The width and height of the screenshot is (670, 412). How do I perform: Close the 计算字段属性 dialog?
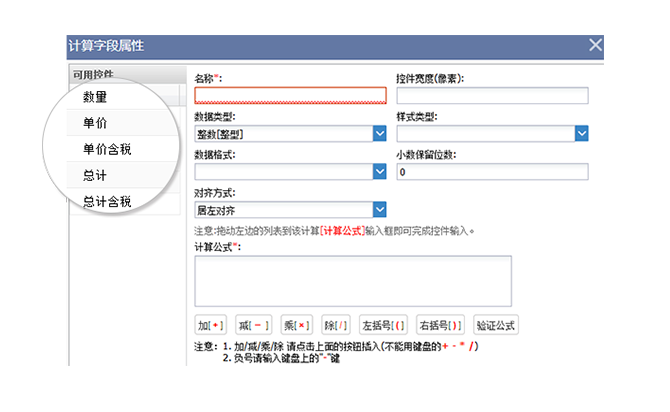596,45
